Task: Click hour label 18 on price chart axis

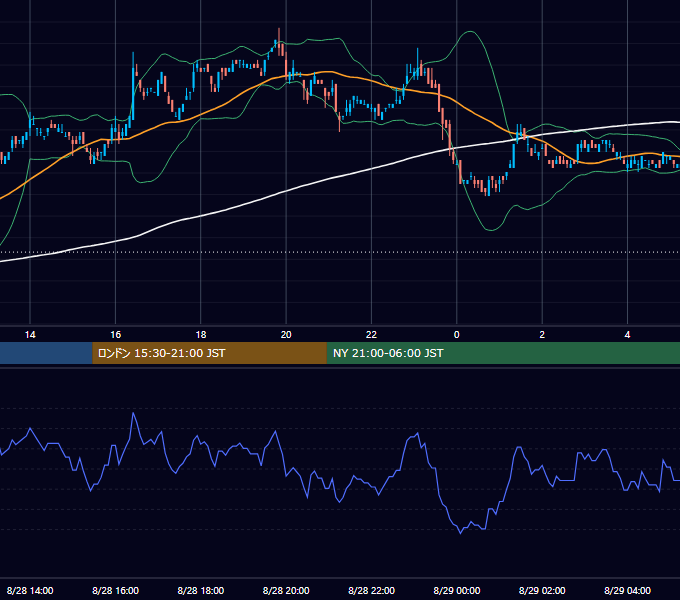Action: (201, 335)
